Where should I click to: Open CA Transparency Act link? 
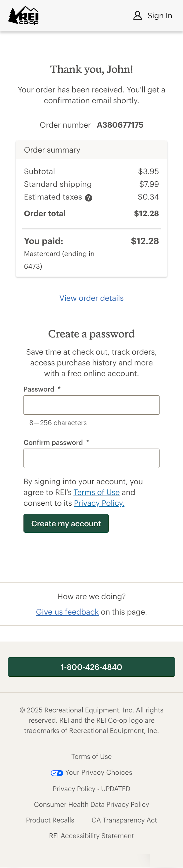pos(124,820)
